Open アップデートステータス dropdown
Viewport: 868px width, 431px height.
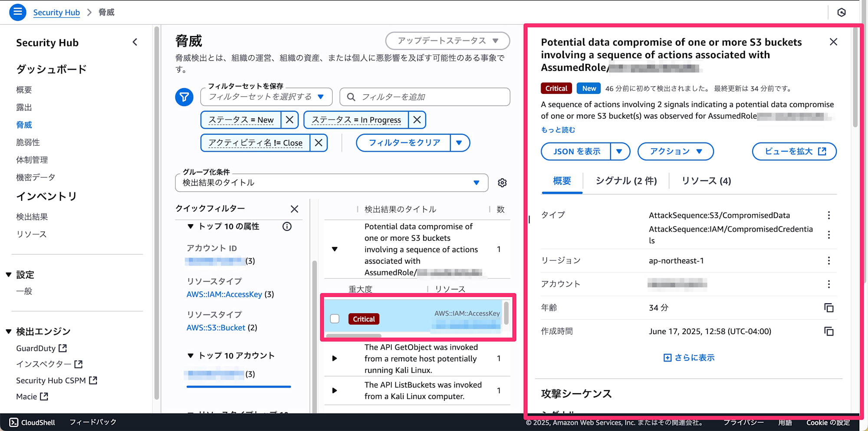click(447, 41)
